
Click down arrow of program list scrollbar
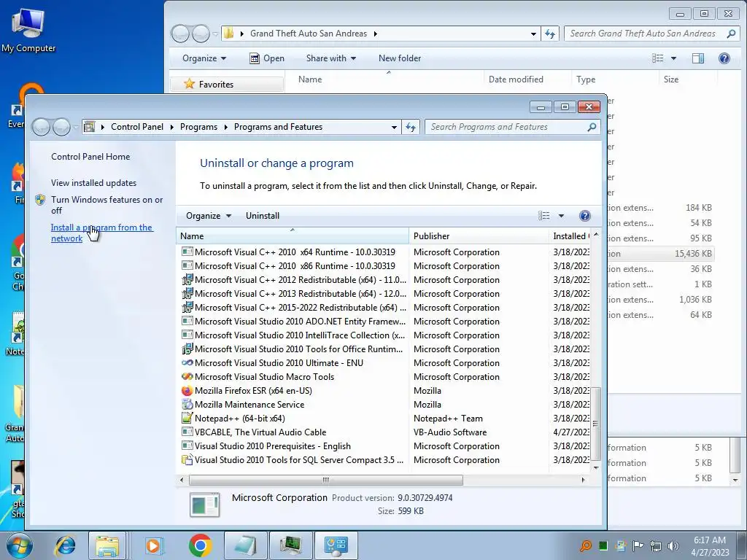click(596, 467)
